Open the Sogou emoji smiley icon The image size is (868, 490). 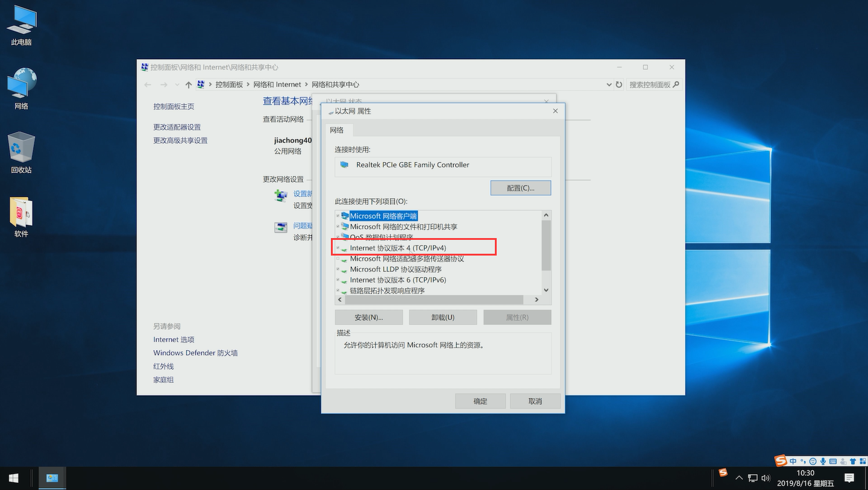813,462
